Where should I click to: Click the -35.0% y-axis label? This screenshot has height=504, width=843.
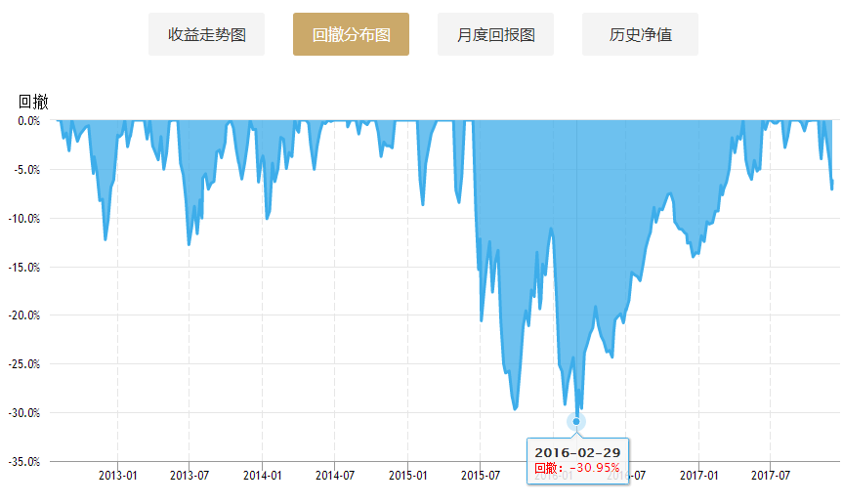[24, 461]
